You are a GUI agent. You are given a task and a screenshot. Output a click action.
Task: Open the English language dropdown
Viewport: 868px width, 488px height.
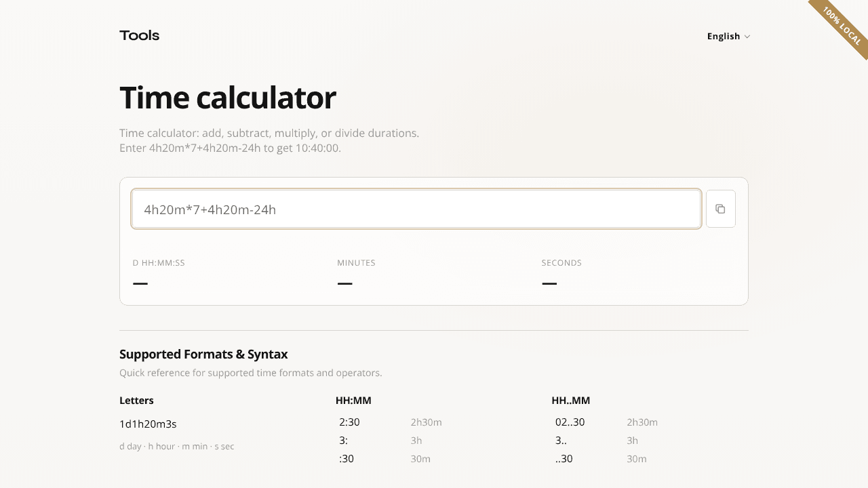click(x=728, y=37)
